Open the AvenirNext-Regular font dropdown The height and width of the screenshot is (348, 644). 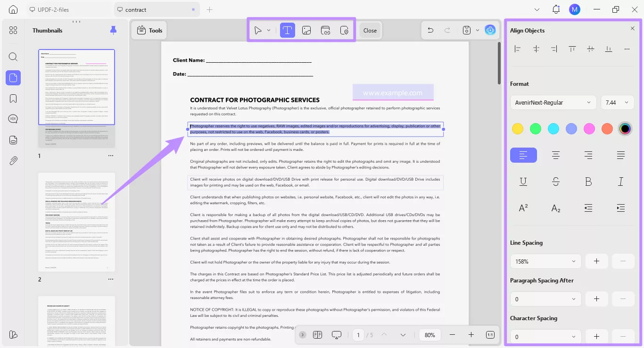(553, 102)
